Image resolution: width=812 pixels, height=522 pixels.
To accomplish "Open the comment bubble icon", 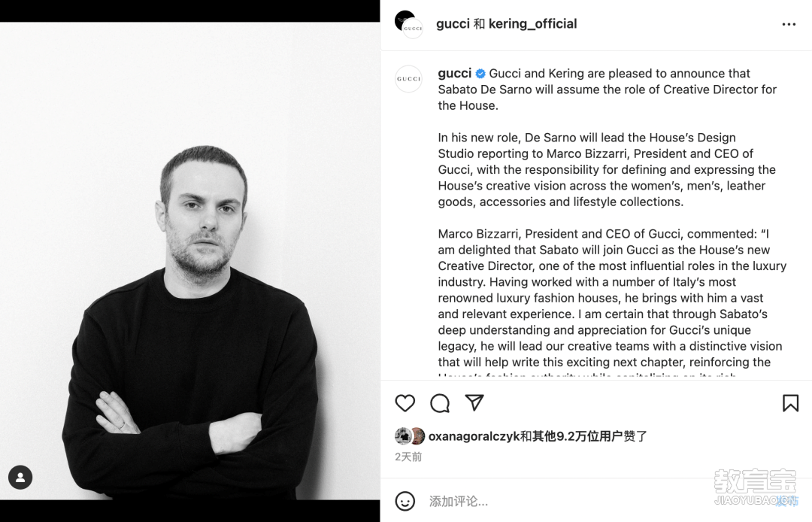I will click(x=440, y=403).
